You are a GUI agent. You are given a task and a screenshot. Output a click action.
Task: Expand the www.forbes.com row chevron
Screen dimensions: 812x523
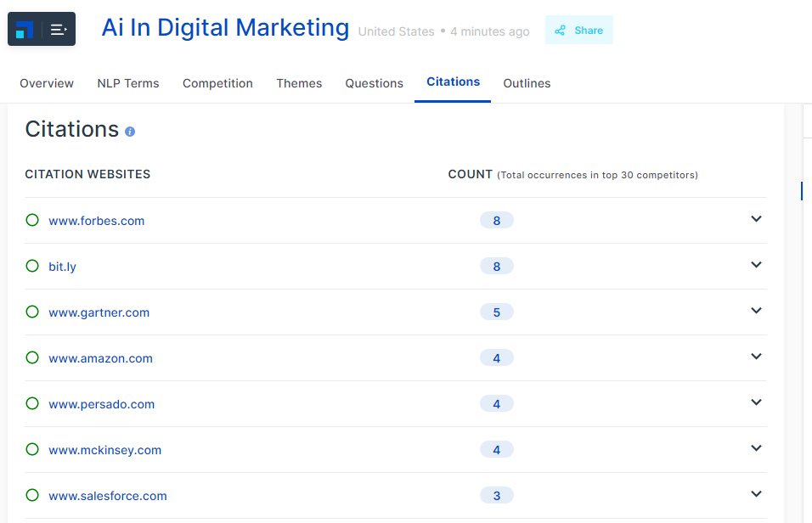[x=756, y=219]
